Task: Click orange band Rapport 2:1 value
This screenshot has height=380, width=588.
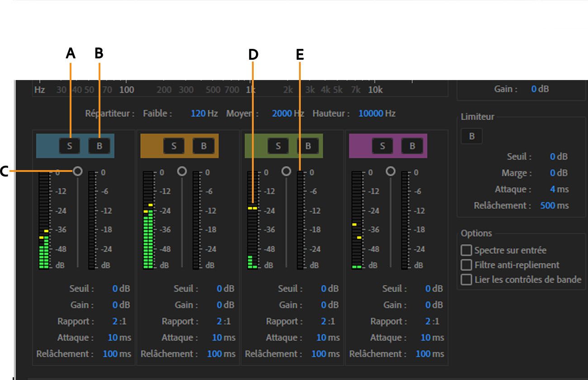Action: pyautogui.click(x=223, y=321)
